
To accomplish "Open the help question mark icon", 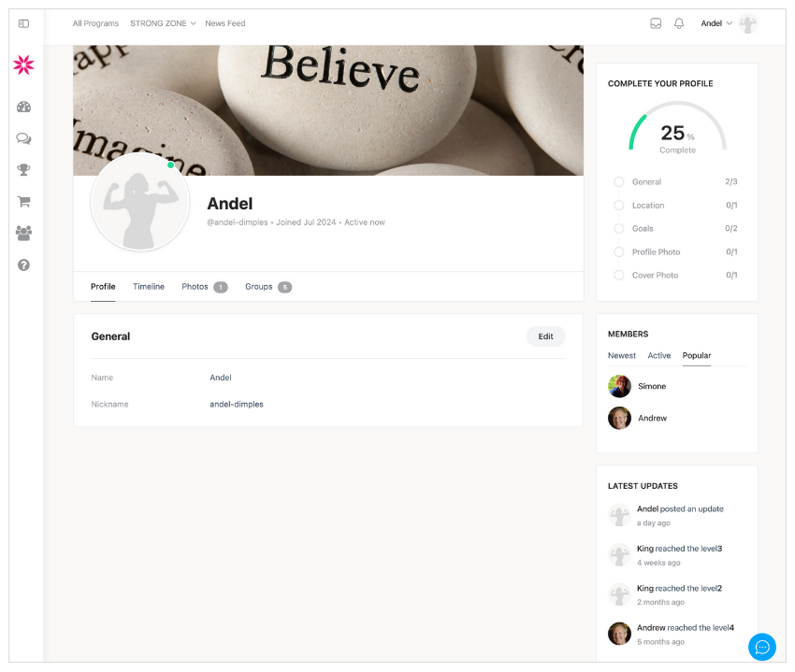I will coord(23,265).
